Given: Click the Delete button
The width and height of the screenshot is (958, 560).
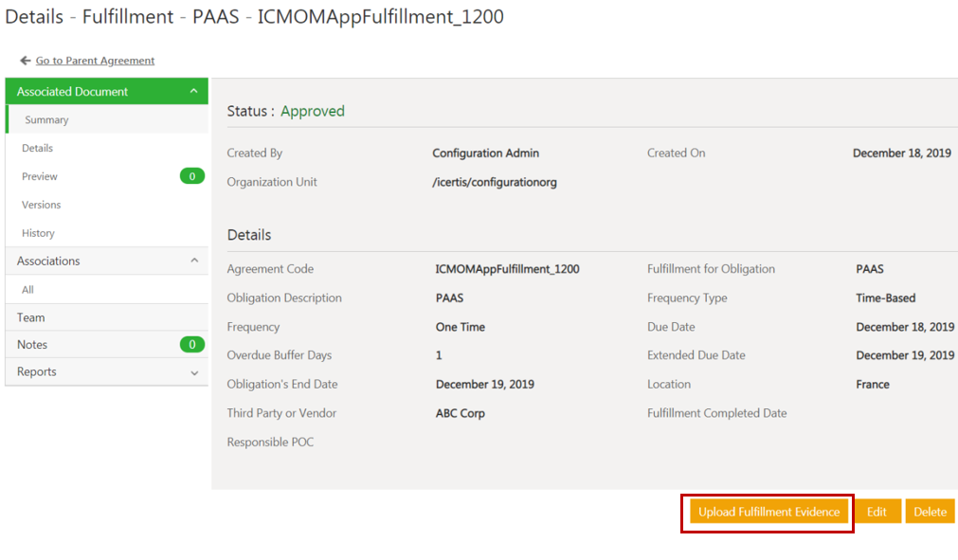Looking at the screenshot, I should (930, 512).
